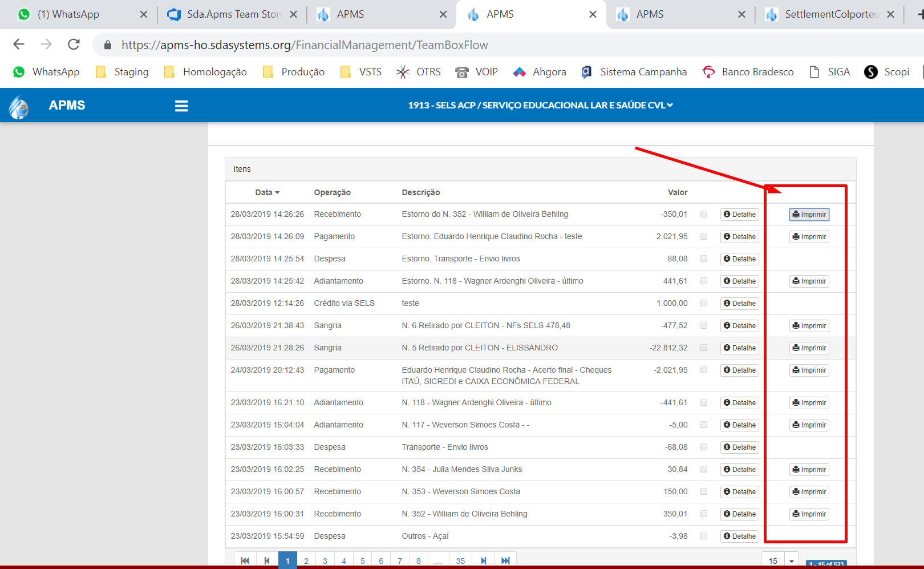
Task: Go to page 8 of the items
Action: 419,560
